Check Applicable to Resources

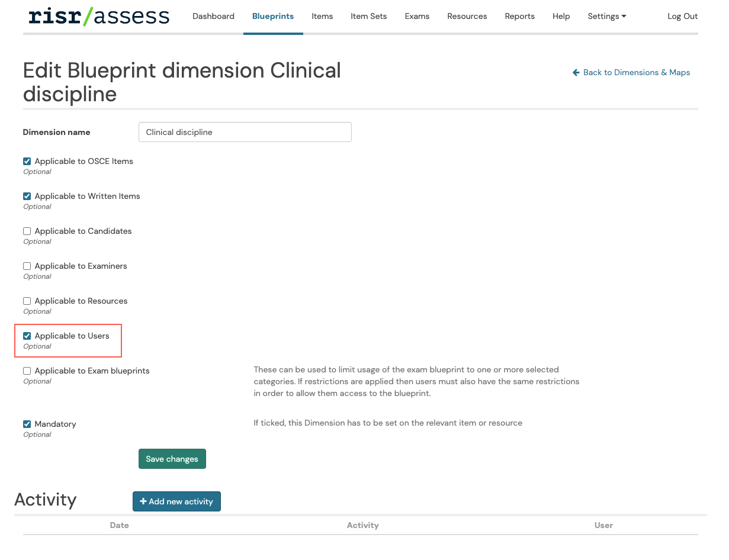27,301
